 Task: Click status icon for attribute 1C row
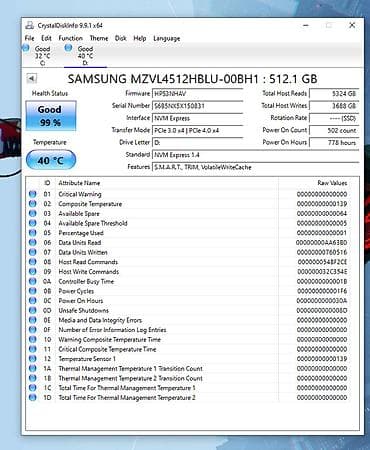coord(32,388)
